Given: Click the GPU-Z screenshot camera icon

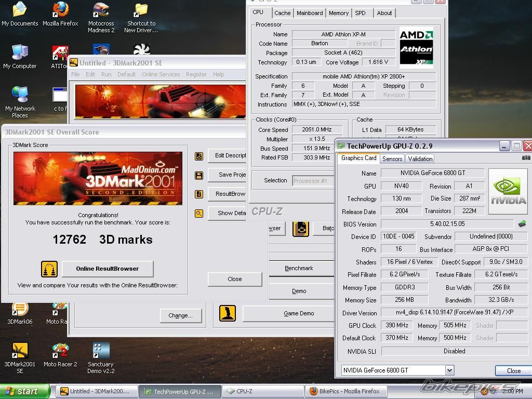Looking at the screenshot, I should pyautogui.click(x=526, y=158).
